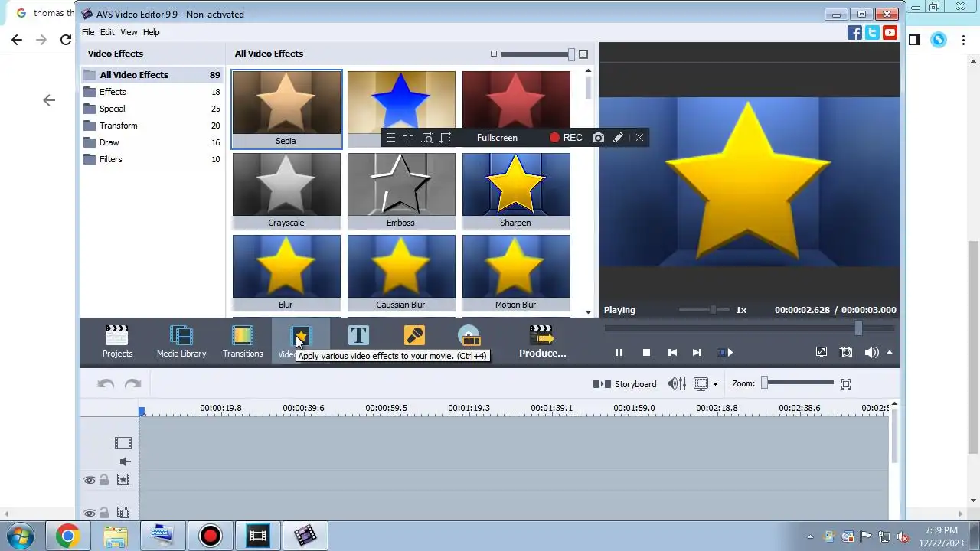The width and height of the screenshot is (980, 551).
Task: Open the View menu
Action: 129,32
